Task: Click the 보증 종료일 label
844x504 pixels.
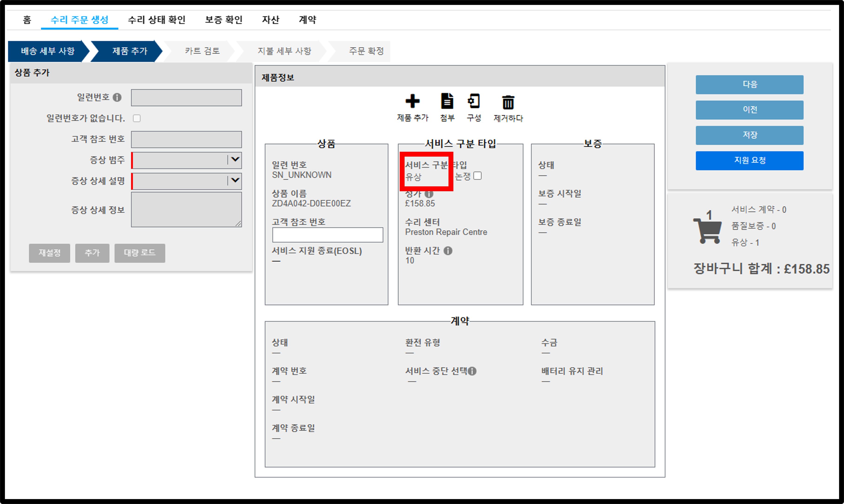Action: tap(560, 222)
